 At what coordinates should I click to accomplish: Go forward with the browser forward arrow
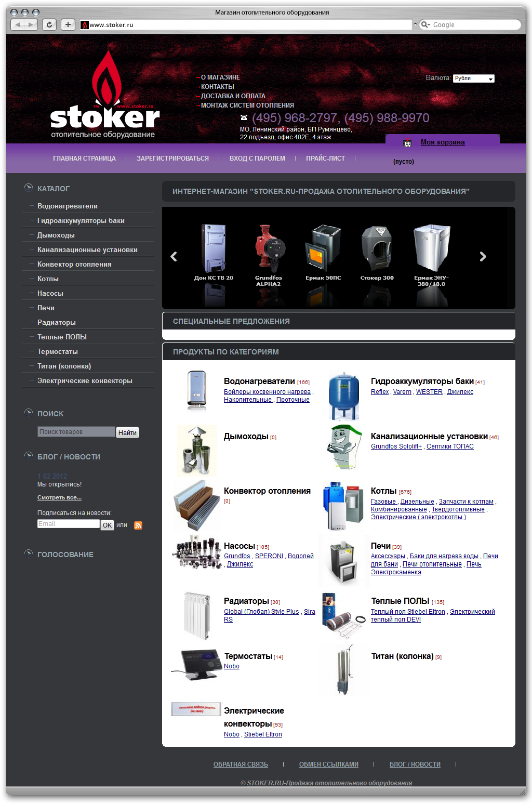click(31, 24)
